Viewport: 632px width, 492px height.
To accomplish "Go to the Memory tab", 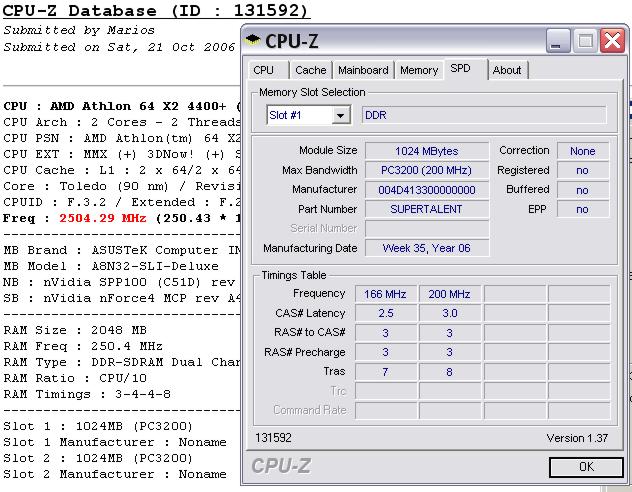I will pos(419,70).
